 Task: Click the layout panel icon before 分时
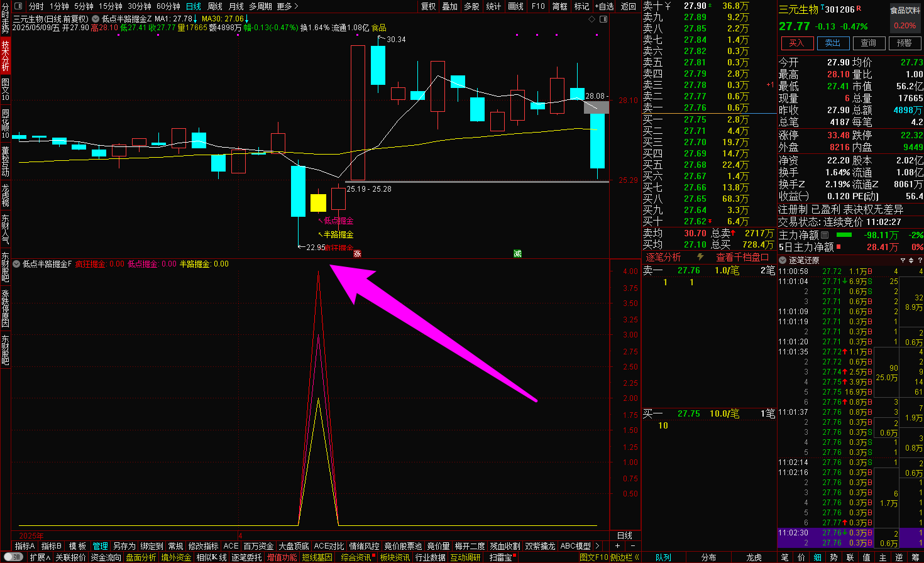18,6
